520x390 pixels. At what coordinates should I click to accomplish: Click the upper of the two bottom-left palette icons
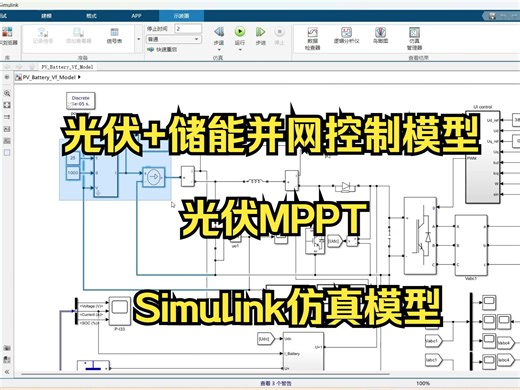[x=7, y=348]
